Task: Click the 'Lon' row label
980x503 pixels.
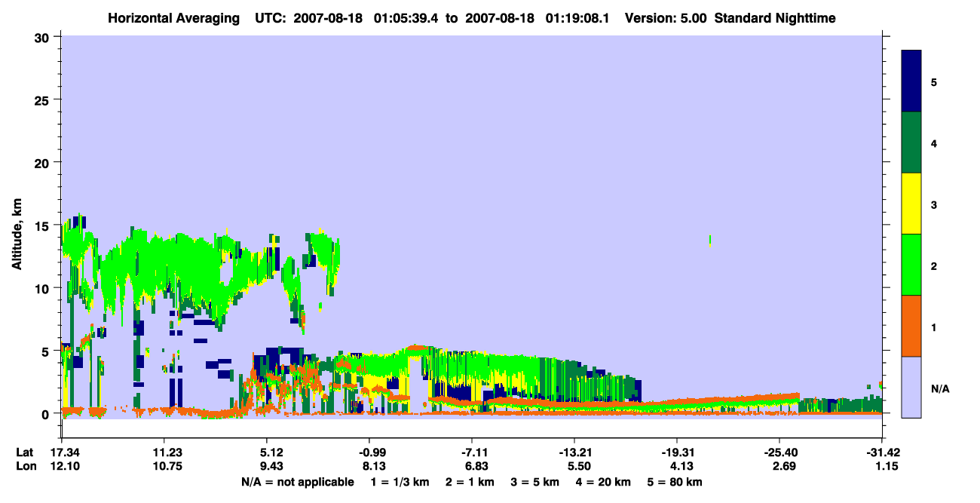Action: click(x=25, y=467)
